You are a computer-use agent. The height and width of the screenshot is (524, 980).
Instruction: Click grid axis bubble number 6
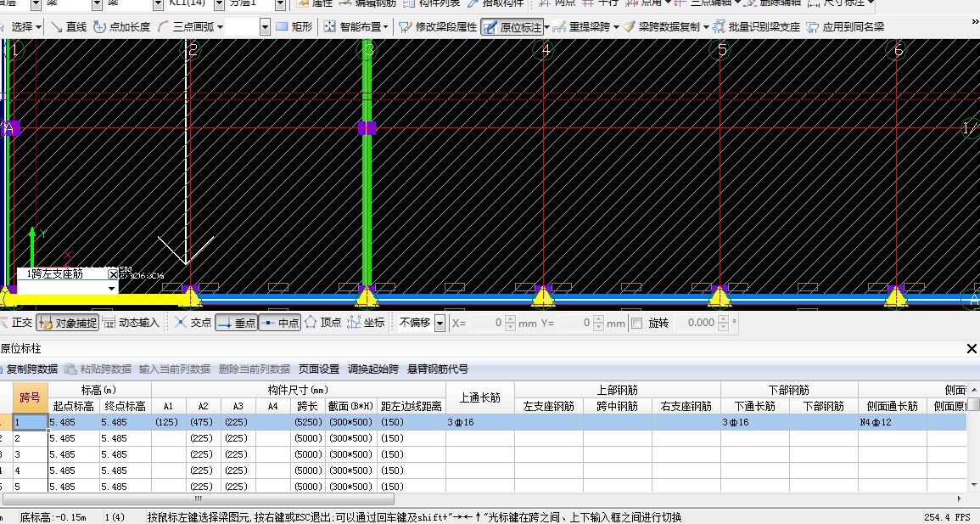899,50
